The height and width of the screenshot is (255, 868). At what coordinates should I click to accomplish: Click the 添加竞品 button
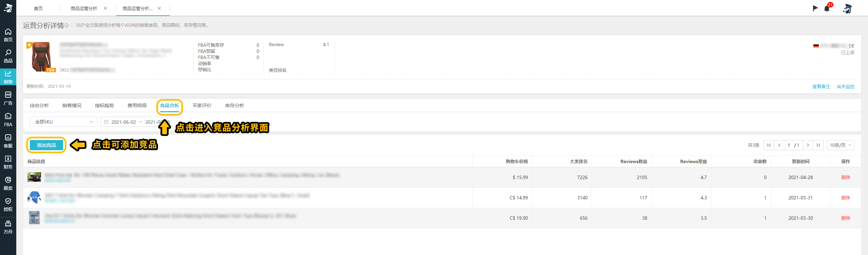click(x=46, y=145)
